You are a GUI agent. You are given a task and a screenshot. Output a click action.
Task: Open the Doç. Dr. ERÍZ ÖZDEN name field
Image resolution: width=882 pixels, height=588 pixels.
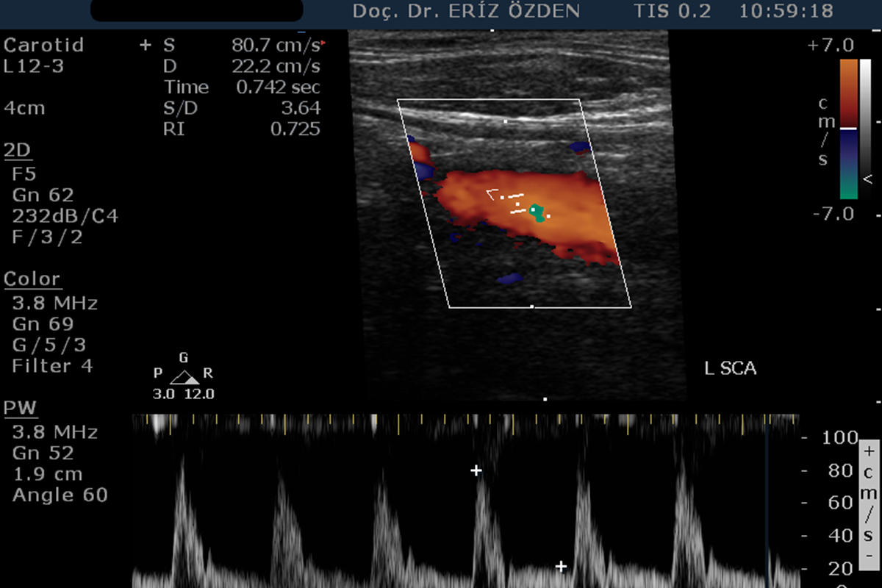coord(466,11)
